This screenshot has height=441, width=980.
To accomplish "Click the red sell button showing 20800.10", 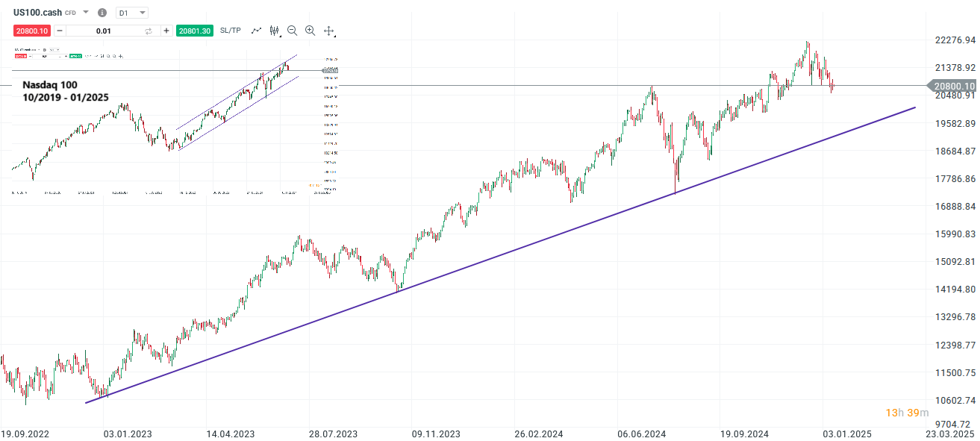I will (32, 31).
